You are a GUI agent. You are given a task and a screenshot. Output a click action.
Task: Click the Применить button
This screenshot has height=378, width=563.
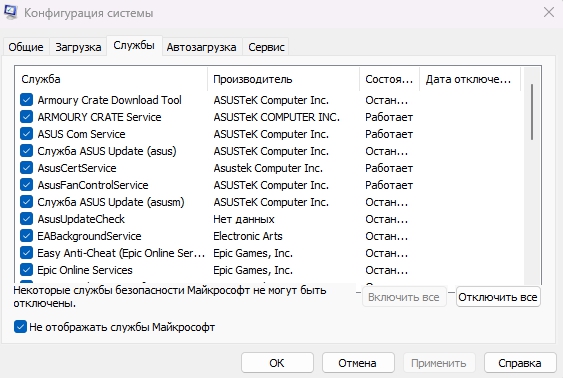439,363
